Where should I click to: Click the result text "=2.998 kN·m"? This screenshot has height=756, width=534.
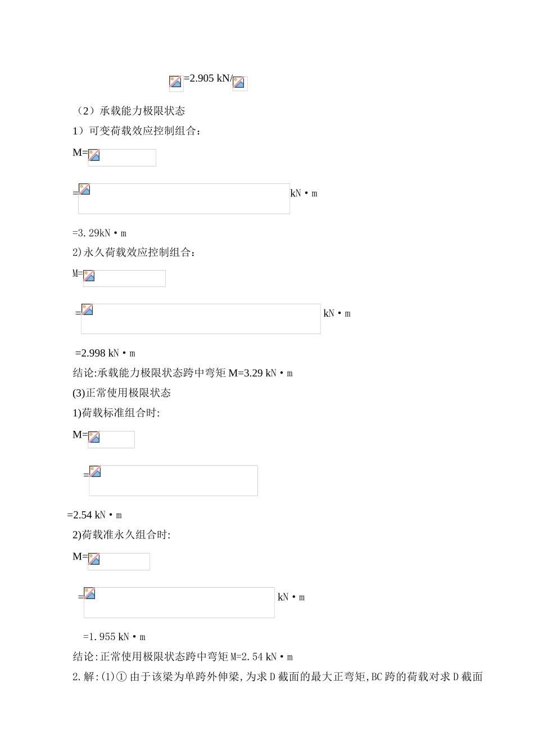pos(105,353)
